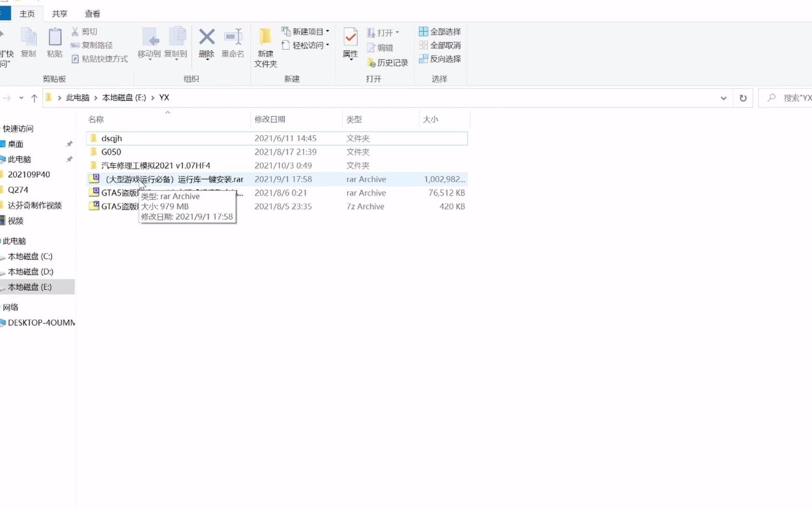Click Invert selection (反向选择)
812x508 pixels.
tap(440, 59)
